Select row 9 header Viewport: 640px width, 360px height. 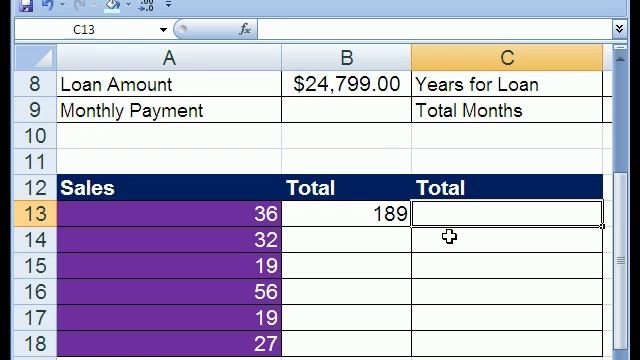35,110
